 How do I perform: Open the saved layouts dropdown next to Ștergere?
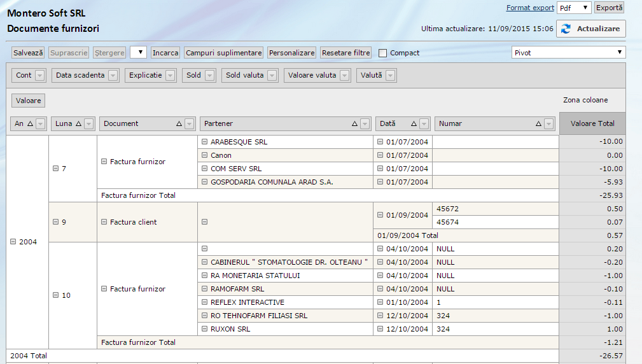click(138, 52)
